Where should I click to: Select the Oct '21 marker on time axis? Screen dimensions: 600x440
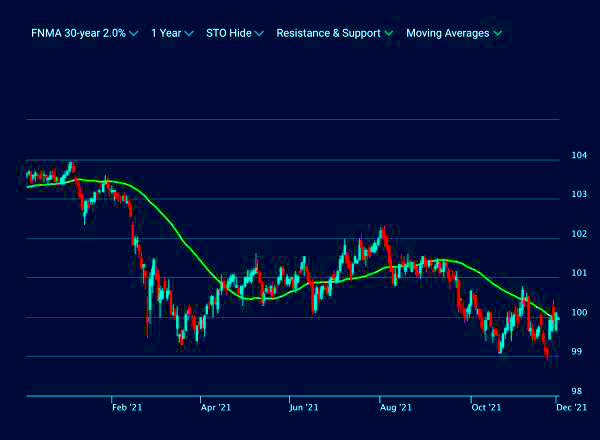485,407
